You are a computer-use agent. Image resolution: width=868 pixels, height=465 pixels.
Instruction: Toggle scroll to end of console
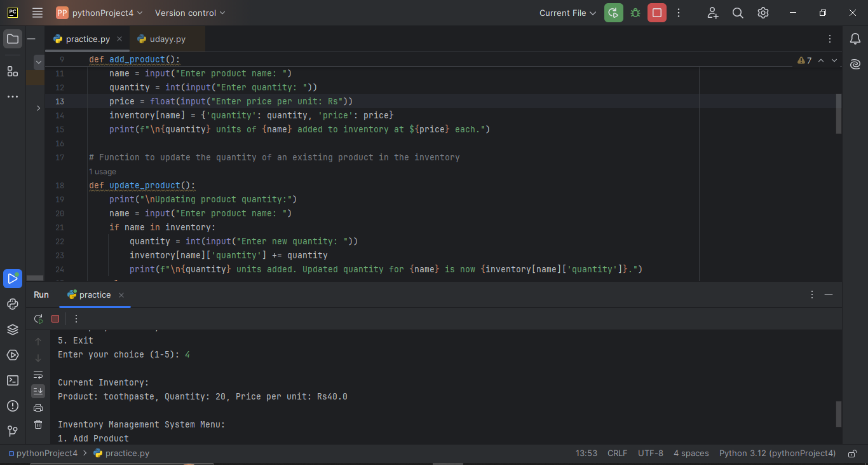click(38, 391)
